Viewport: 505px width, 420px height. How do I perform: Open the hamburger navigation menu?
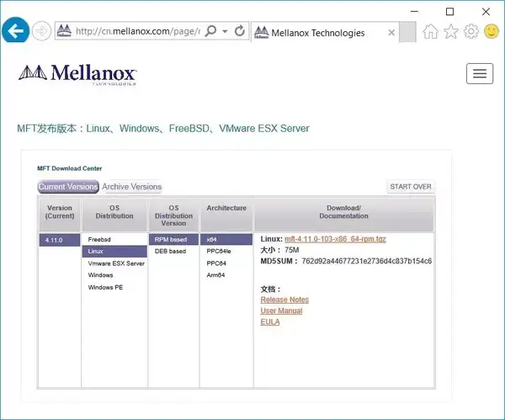pos(479,73)
